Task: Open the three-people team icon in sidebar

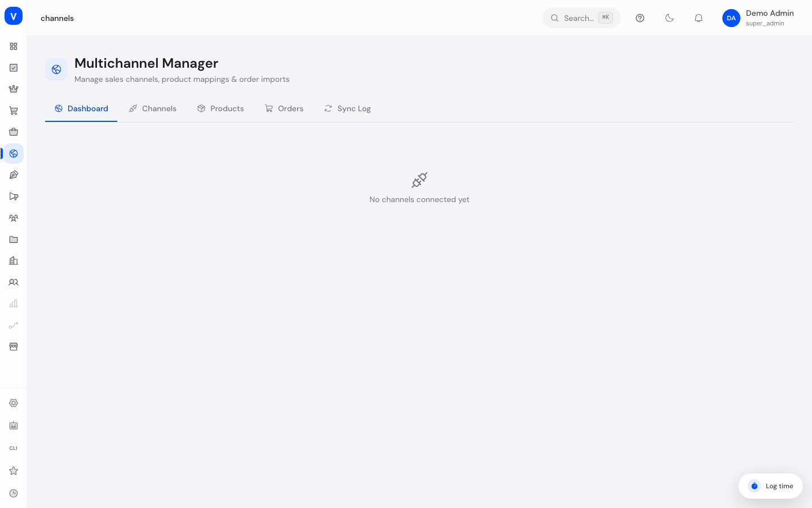Action: (x=14, y=218)
